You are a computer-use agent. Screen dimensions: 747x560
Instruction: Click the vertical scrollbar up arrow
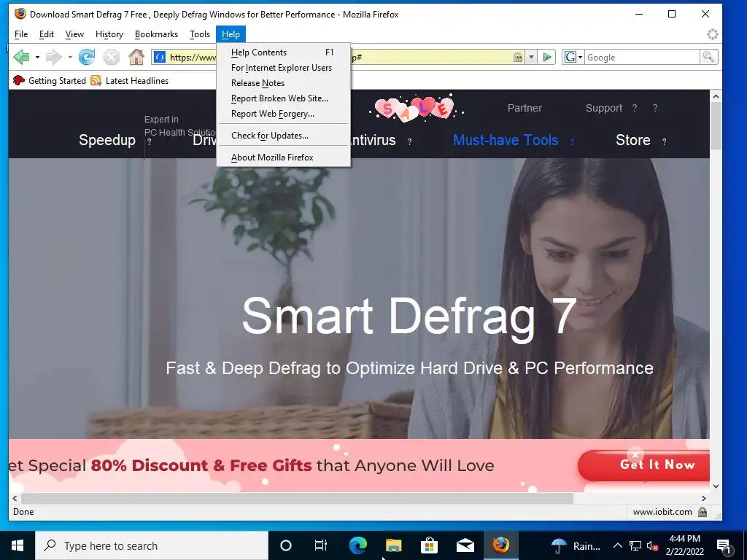point(716,96)
